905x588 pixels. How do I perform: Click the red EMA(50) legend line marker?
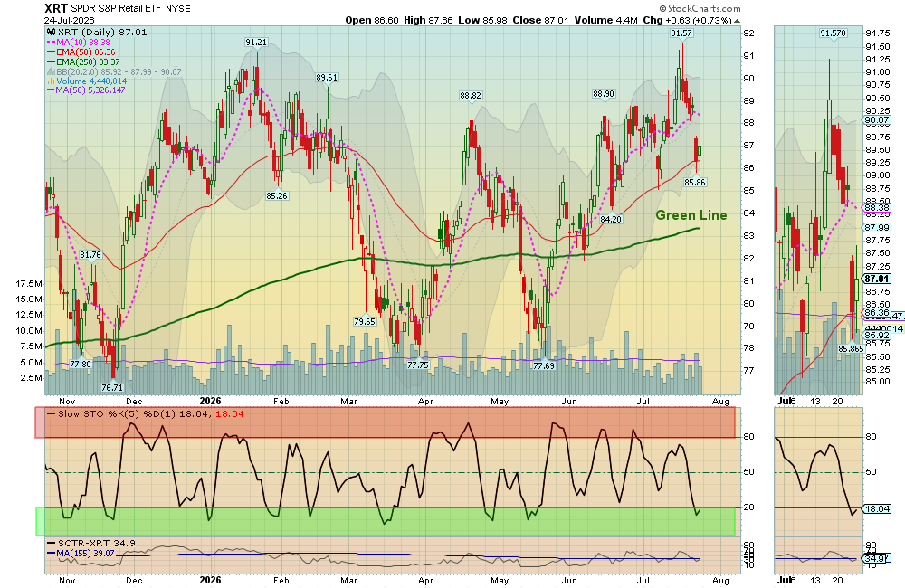coord(51,52)
